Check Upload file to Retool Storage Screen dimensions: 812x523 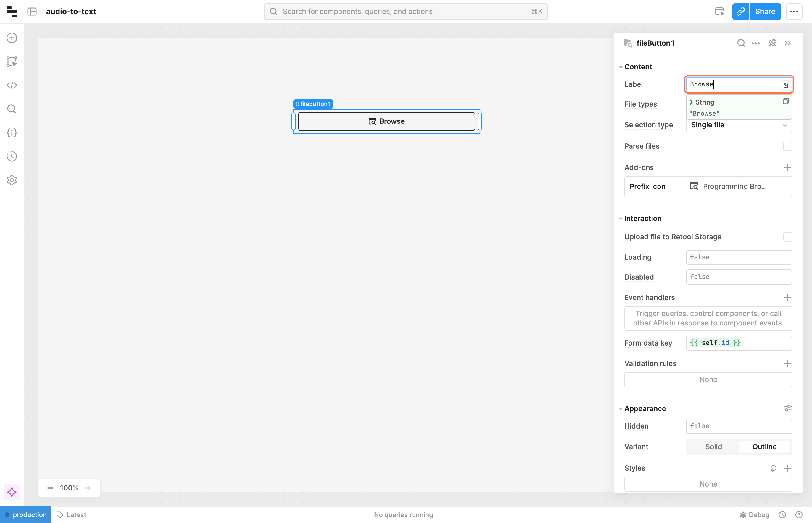click(787, 237)
